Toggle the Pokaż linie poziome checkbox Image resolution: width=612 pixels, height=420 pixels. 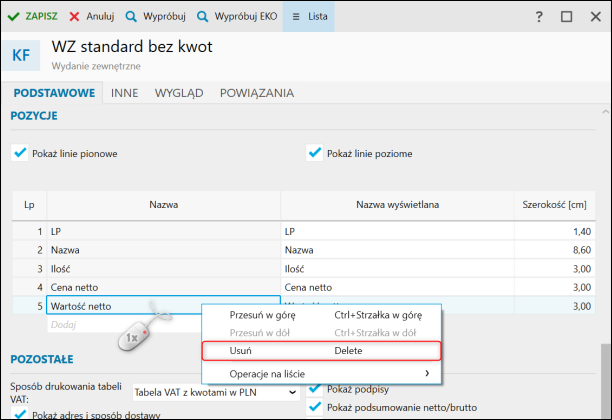tap(314, 153)
